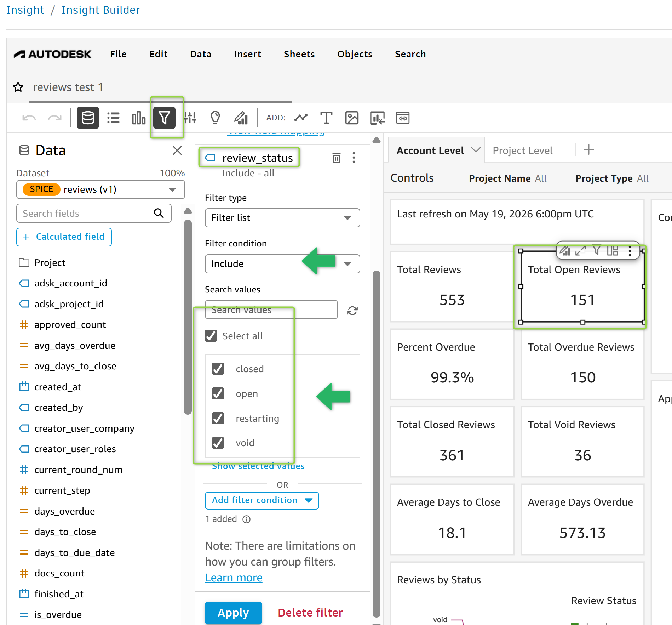
Task: Favorite the analysis with star icon
Action: 18,87
